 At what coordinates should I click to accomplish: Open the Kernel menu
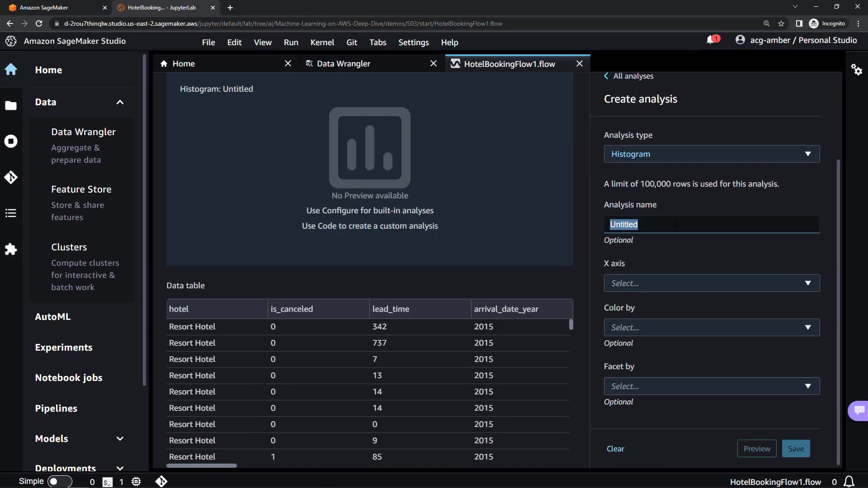(x=322, y=42)
